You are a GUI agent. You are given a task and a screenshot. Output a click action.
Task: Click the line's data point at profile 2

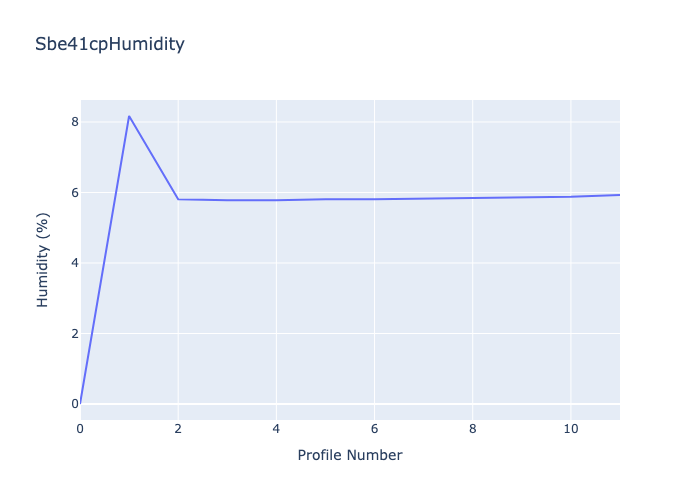coord(178,199)
